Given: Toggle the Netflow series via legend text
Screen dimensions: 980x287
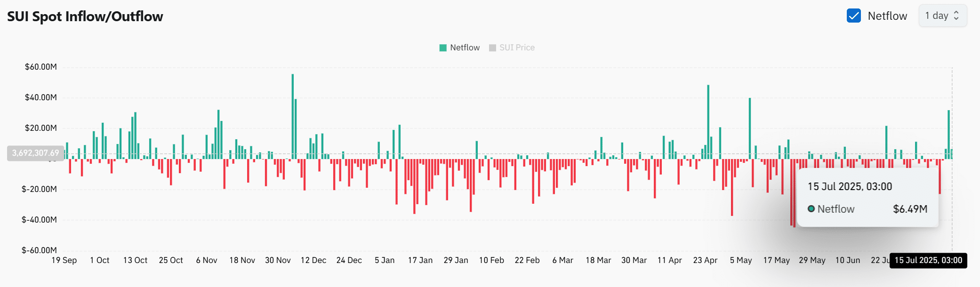Looking at the screenshot, I should [x=465, y=48].
